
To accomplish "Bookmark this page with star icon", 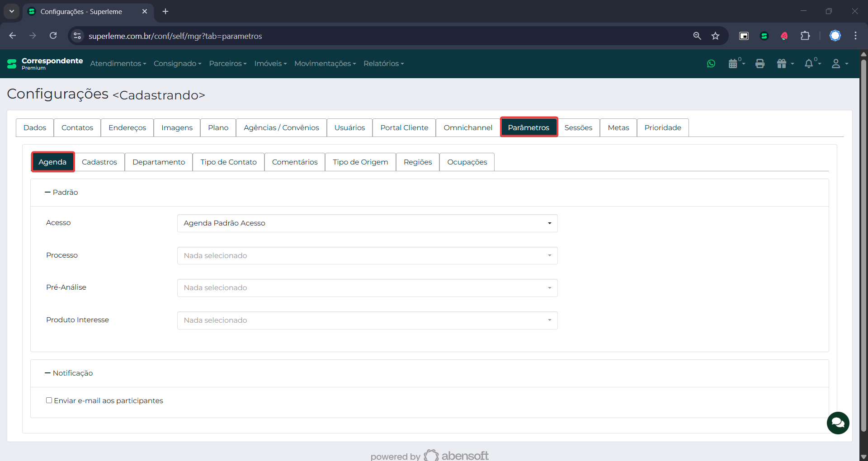I will click(x=715, y=36).
